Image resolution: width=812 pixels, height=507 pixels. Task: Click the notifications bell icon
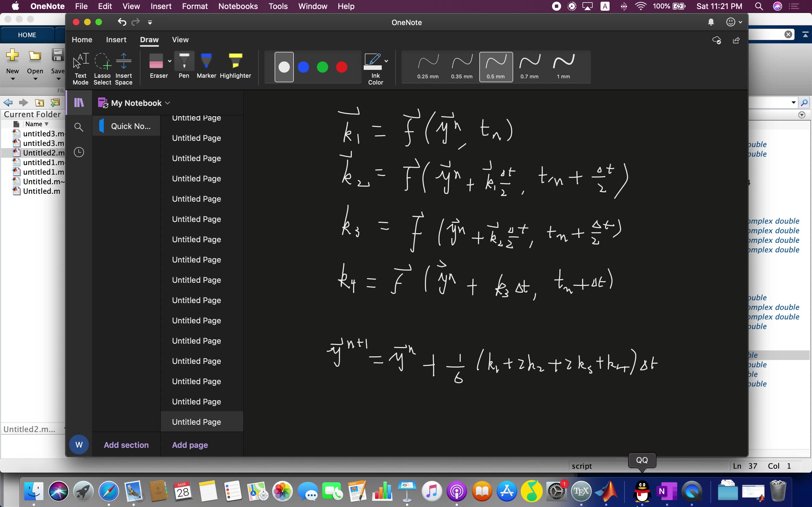click(x=711, y=23)
